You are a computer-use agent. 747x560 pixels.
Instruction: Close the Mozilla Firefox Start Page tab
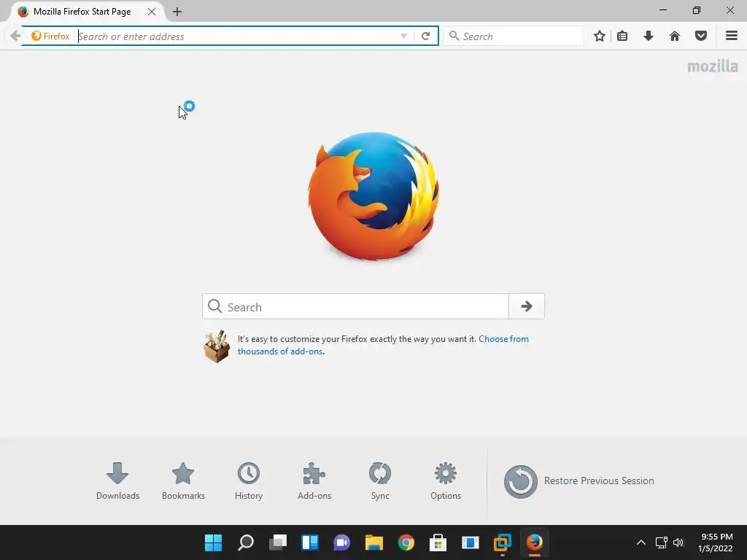152,12
